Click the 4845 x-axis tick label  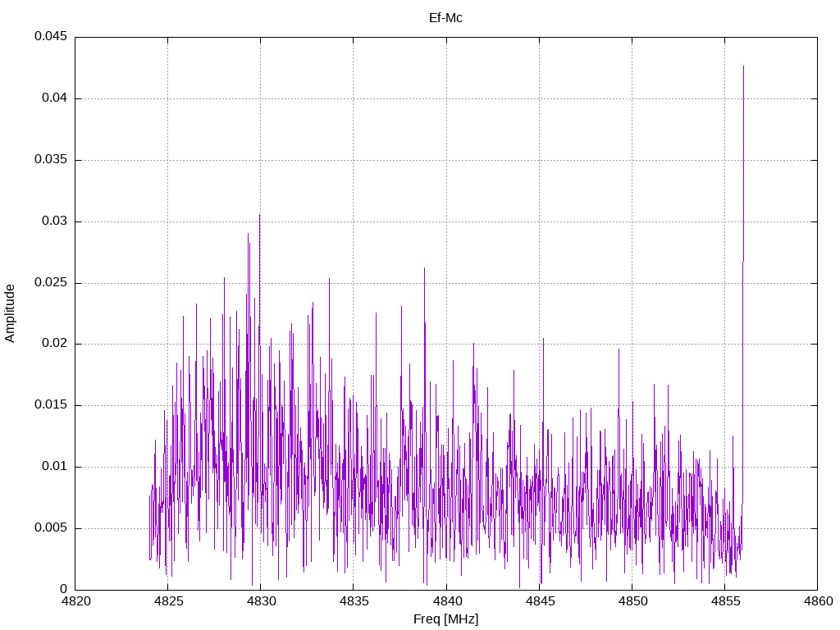(540, 601)
